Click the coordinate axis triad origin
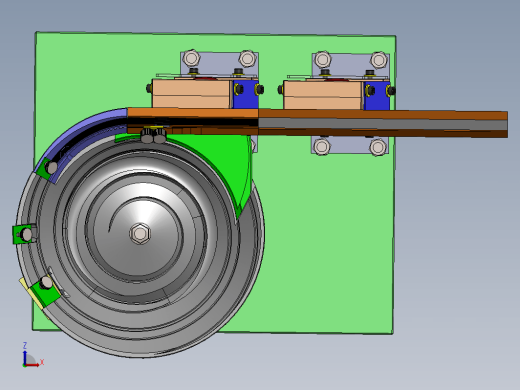520x390 pixels. point(24,365)
